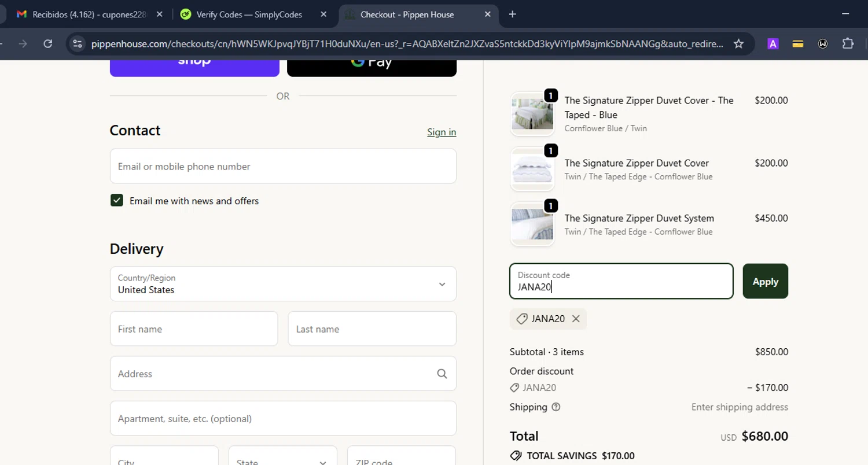Focus the Discount code field
Screen dimensions: 868x465
click(621, 282)
